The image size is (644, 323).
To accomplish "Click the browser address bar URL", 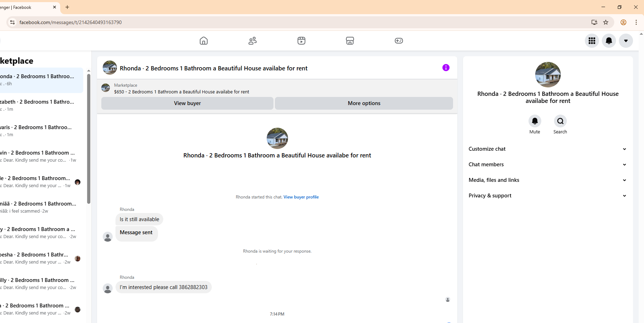I will [x=70, y=22].
